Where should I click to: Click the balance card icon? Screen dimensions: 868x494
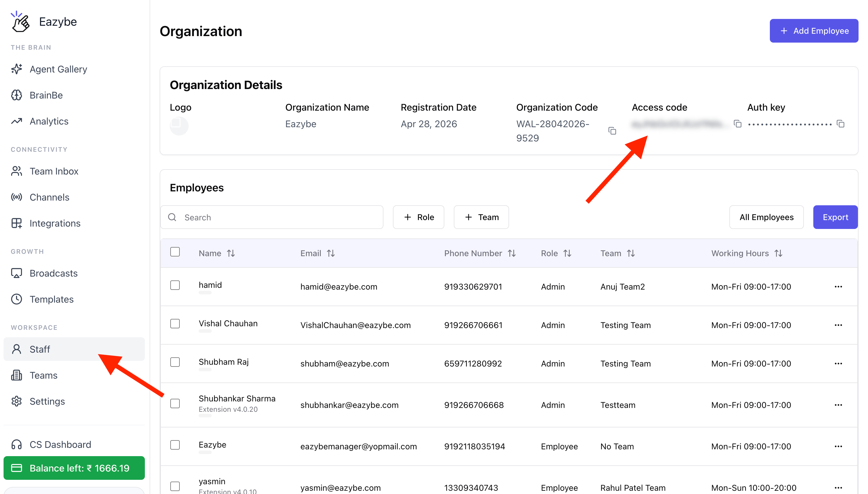[16, 468]
